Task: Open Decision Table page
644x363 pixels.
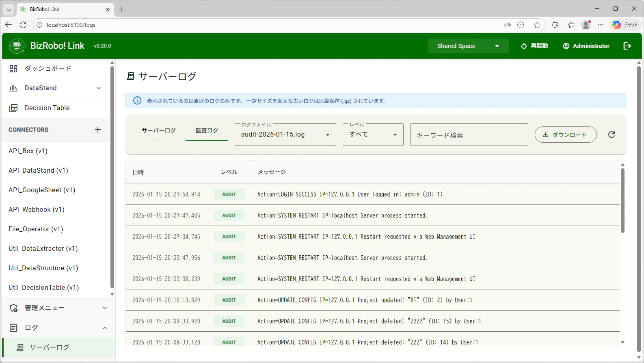Action: point(56,108)
